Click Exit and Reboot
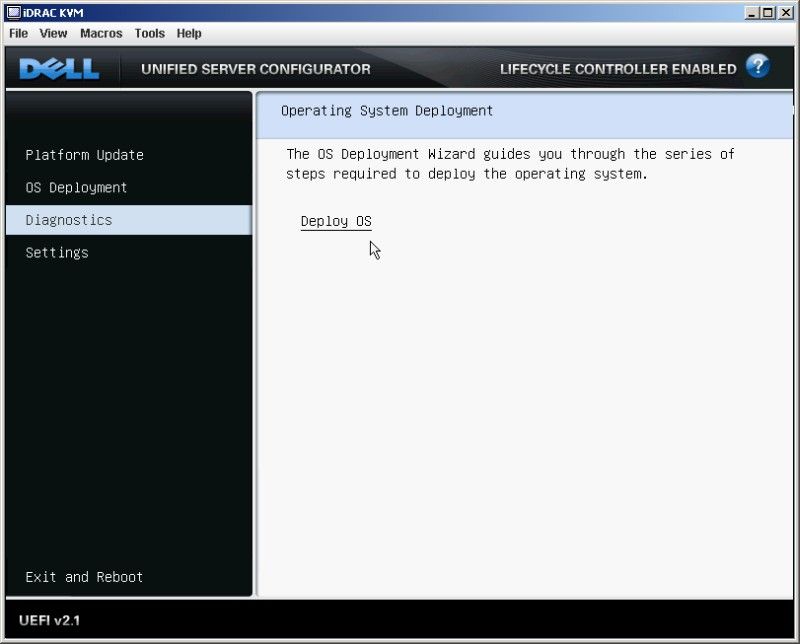This screenshot has width=800, height=644. [x=84, y=577]
